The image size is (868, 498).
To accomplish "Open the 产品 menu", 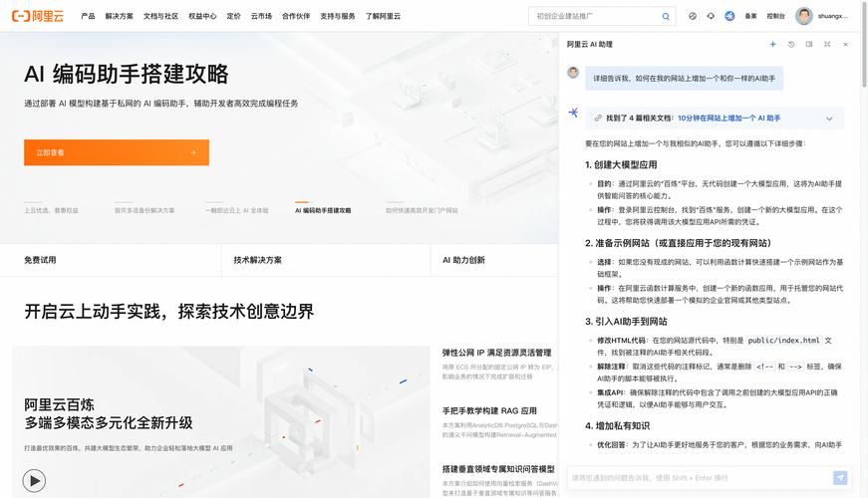I will tap(88, 16).
